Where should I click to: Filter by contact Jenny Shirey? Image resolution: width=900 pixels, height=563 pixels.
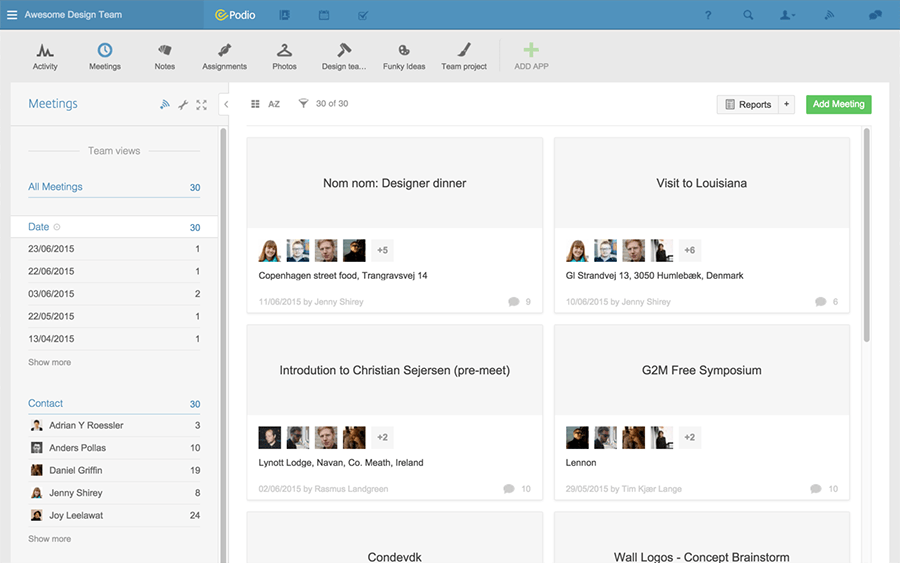[114, 492]
